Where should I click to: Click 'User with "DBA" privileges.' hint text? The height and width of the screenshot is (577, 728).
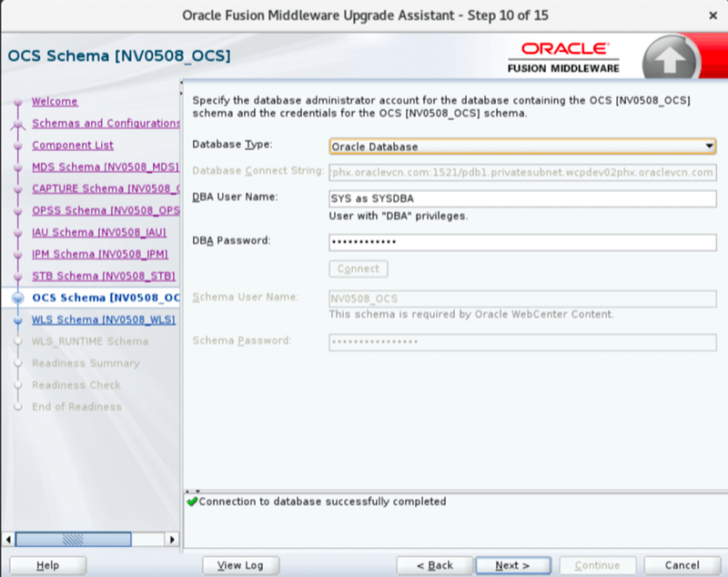[399, 216]
